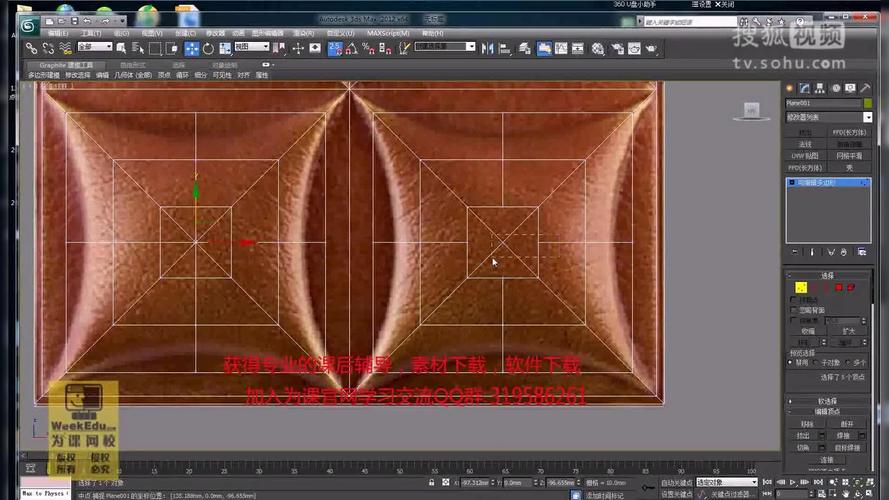The height and width of the screenshot is (500, 889).
Task: Open the quick access toolbar dropdown arrow
Action: tap(122, 21)
